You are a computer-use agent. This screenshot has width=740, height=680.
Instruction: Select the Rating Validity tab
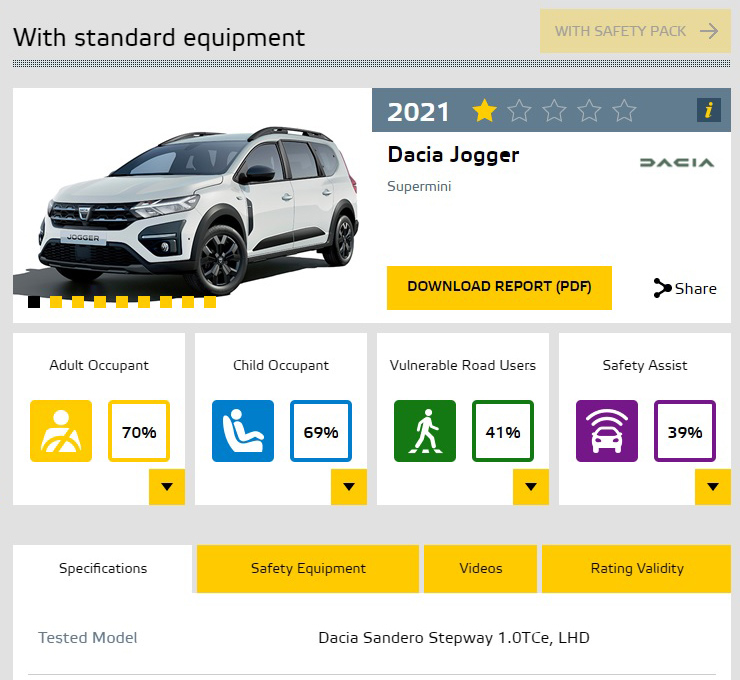coord(637,568)
